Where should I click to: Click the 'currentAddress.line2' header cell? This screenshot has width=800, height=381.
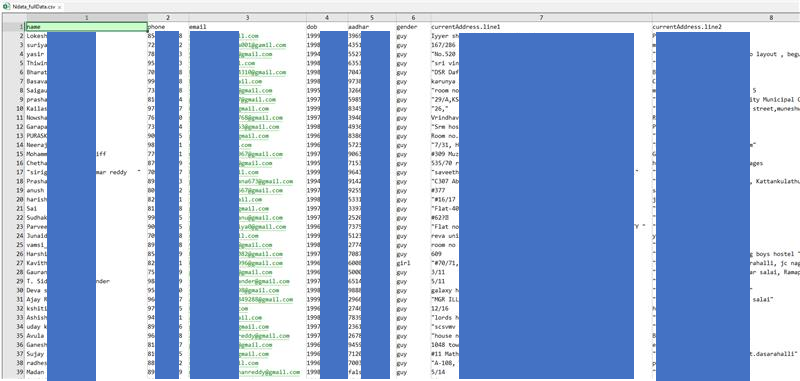(726, 27)
